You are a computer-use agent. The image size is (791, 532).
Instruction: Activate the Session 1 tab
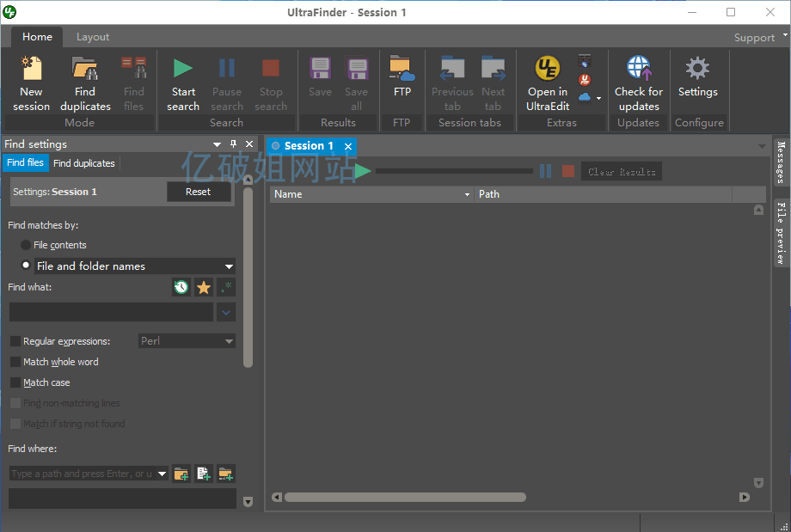coord(309,146)
